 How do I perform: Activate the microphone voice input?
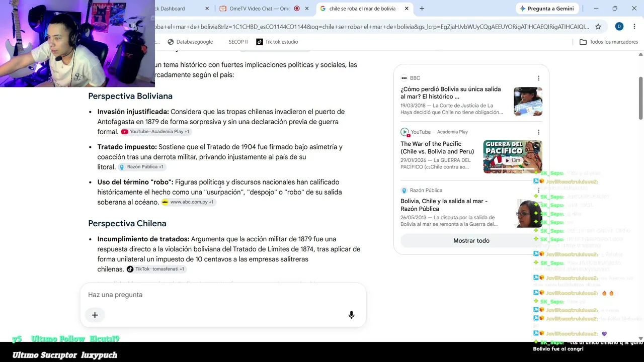click(x=351, y=315)
